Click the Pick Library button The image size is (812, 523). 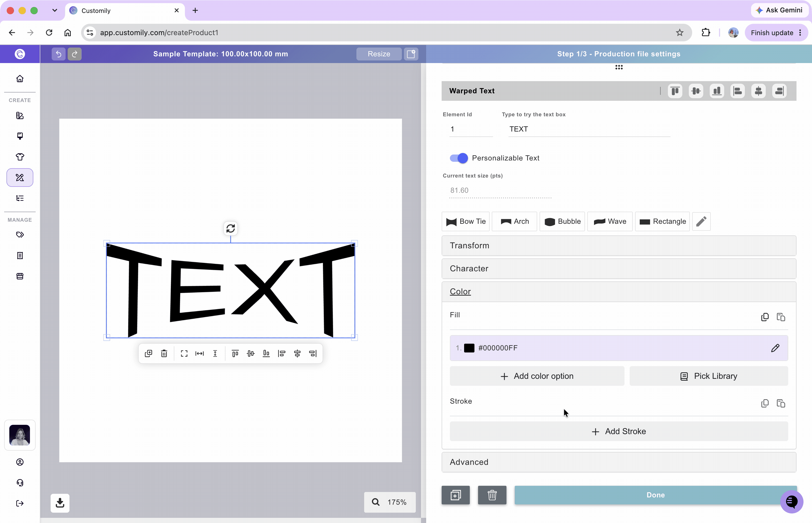point(709,376)
